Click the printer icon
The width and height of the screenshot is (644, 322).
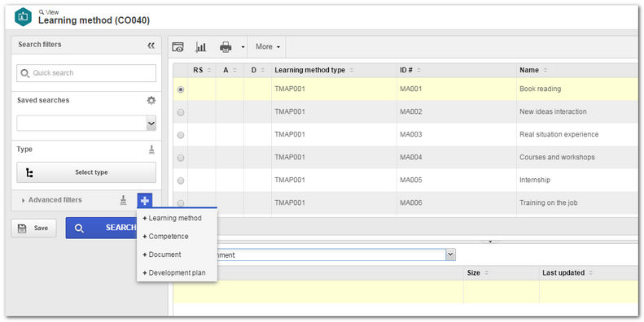[226, 47]
